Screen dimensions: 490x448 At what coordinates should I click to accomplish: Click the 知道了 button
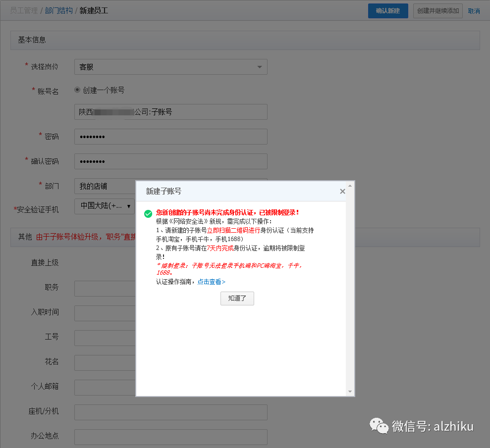click(237, 299)
